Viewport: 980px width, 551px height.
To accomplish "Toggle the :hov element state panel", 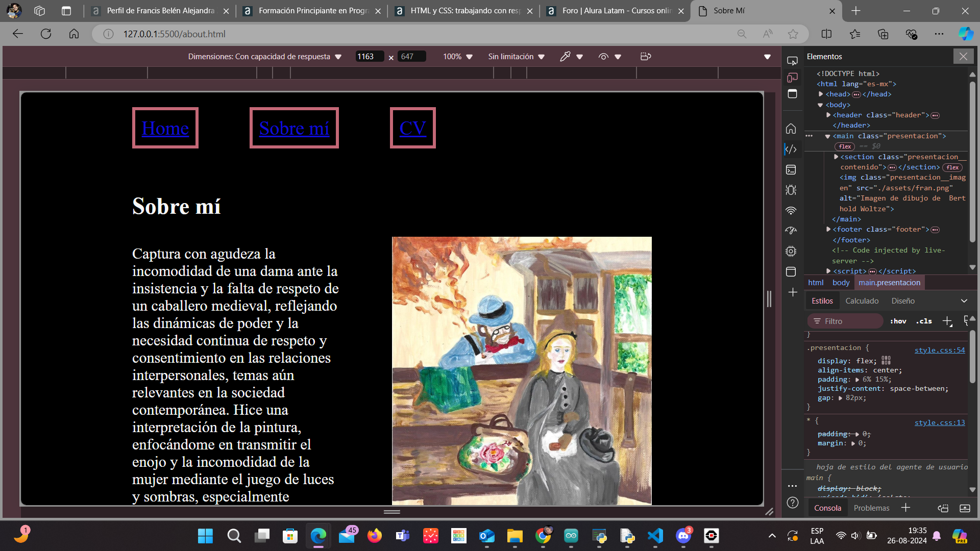I will (x=898, y=321).
